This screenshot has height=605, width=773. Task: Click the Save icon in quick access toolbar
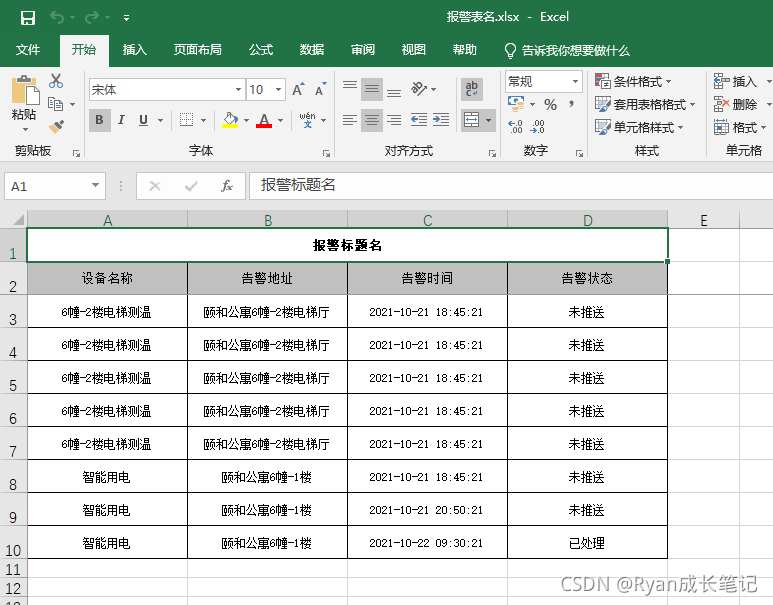[28, 18]
